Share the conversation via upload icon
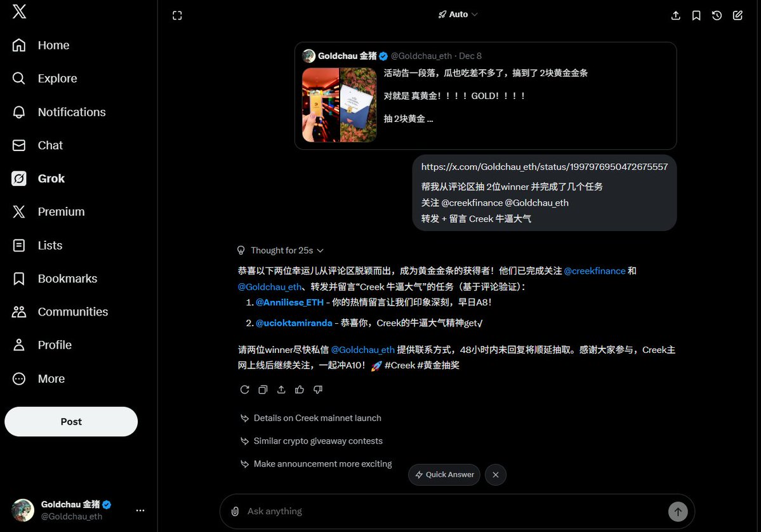 675,15
